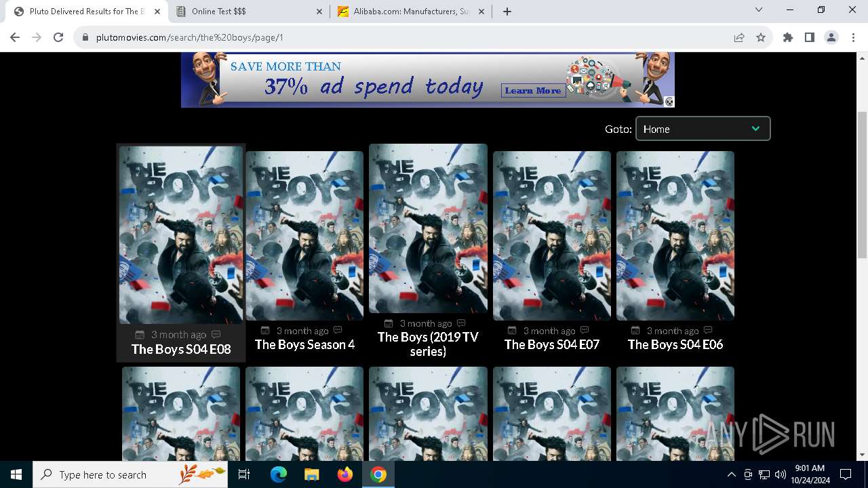This screenshot has width=868, height=488.
Task: Select the Pluto Delivered Results tab
Action: [86, 12]
